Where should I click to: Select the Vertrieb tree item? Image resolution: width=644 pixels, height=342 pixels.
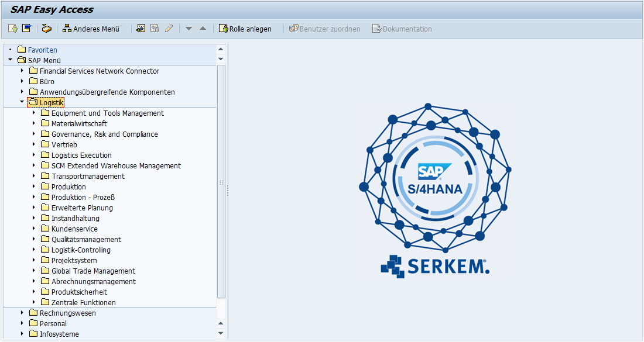tap(64, 144)
